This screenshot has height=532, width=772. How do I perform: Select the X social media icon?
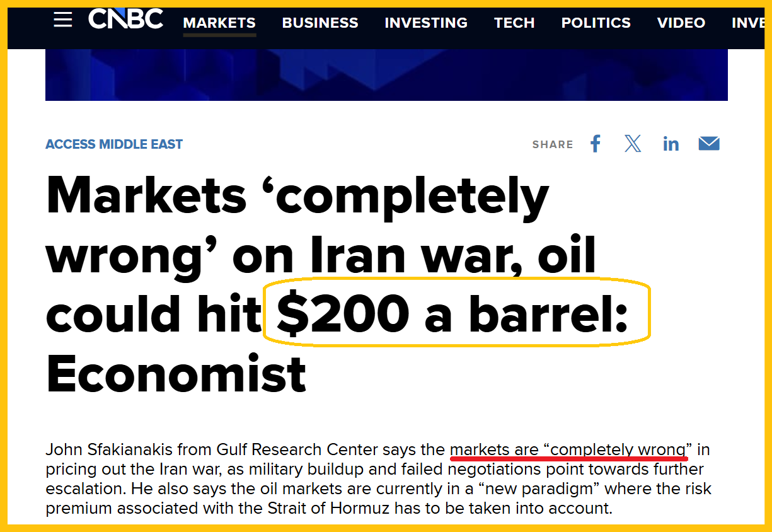tap(633, 144)
